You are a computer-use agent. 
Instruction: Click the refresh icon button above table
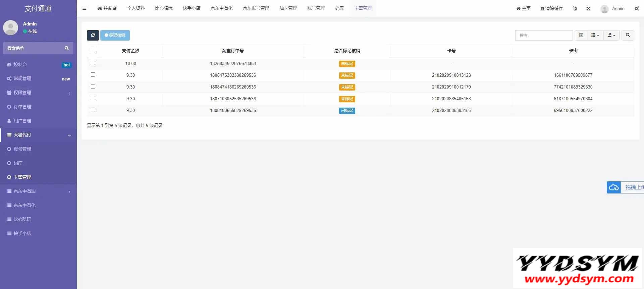click(93, 35)
